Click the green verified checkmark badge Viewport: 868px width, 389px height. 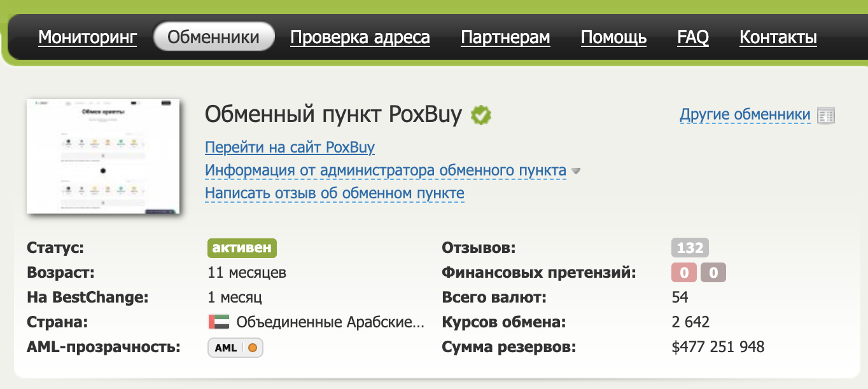click(481, 116)
